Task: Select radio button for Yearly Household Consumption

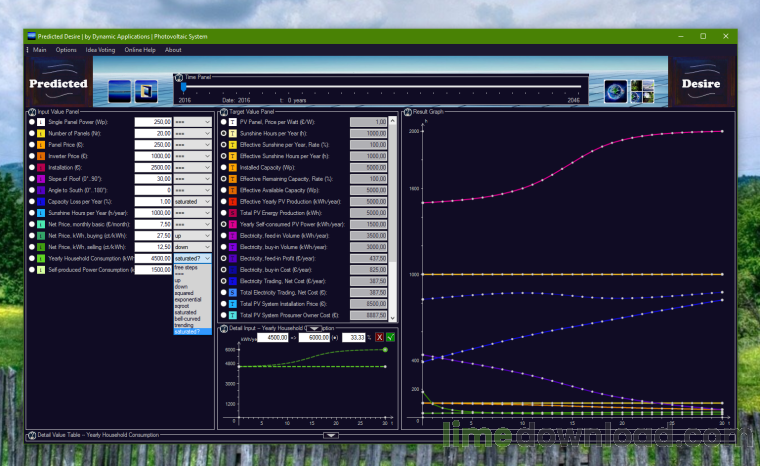Action: [32, 258]
